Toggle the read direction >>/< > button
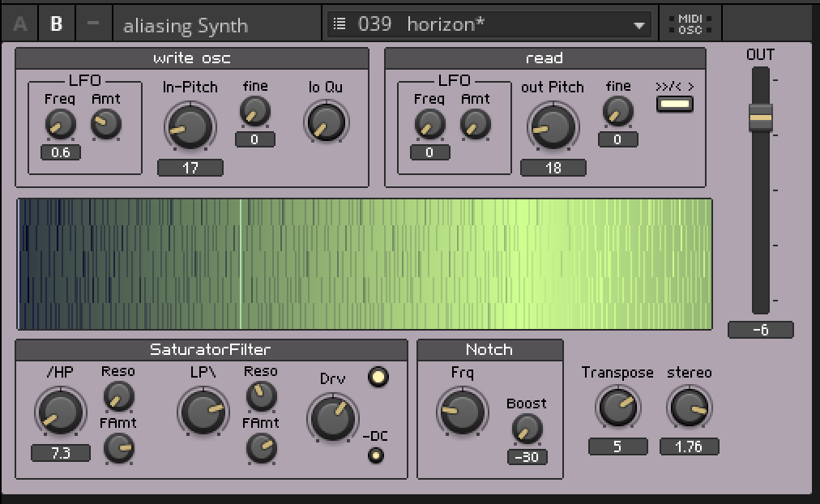The width and height of the screenshot is (820, 504). click(675, 104)
